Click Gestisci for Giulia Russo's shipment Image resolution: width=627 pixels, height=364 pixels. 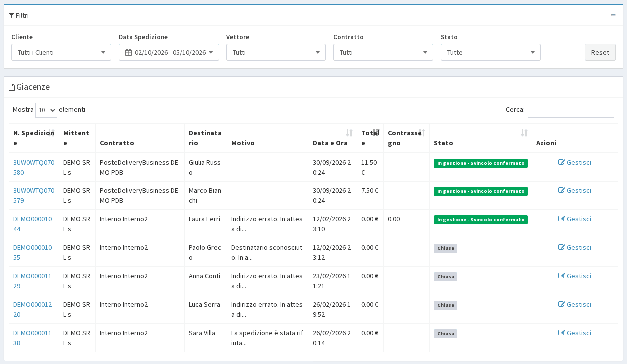575,162
